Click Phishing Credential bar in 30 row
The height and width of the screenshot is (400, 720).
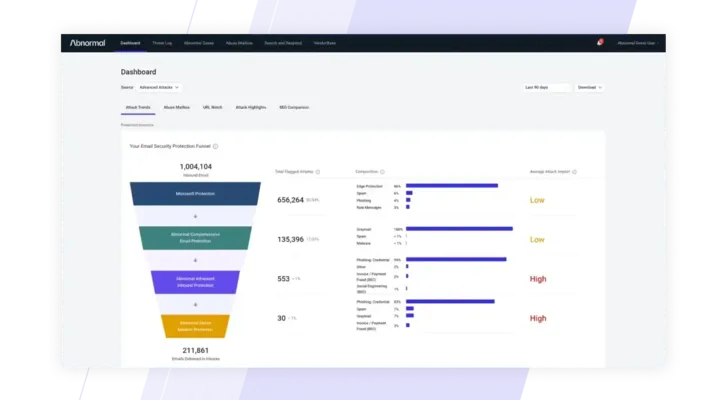pyautogui.click(x=450, y=302)
